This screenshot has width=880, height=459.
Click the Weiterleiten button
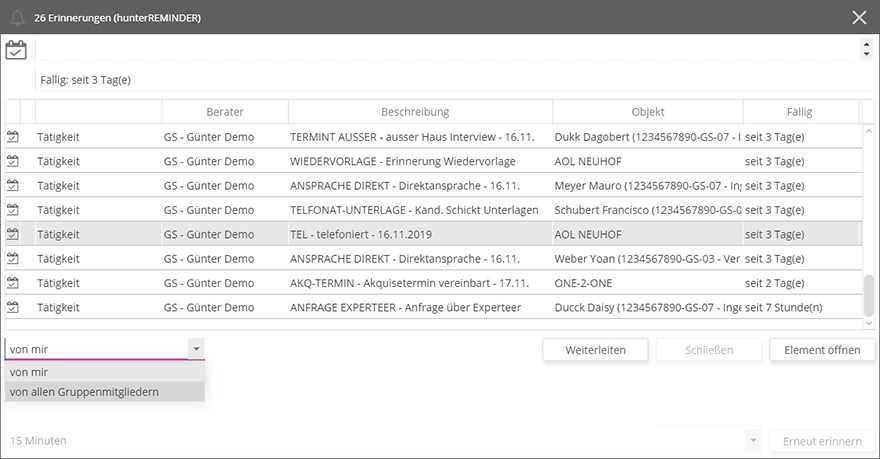(595, 350)
